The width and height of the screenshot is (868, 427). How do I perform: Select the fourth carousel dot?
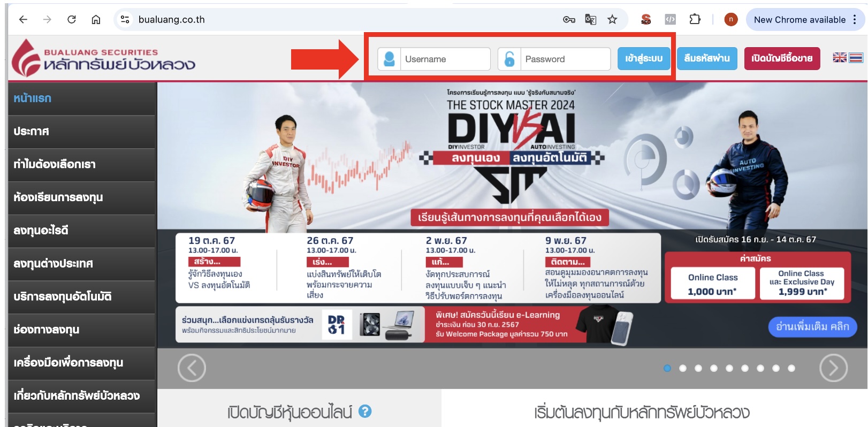tap(714, 368)
